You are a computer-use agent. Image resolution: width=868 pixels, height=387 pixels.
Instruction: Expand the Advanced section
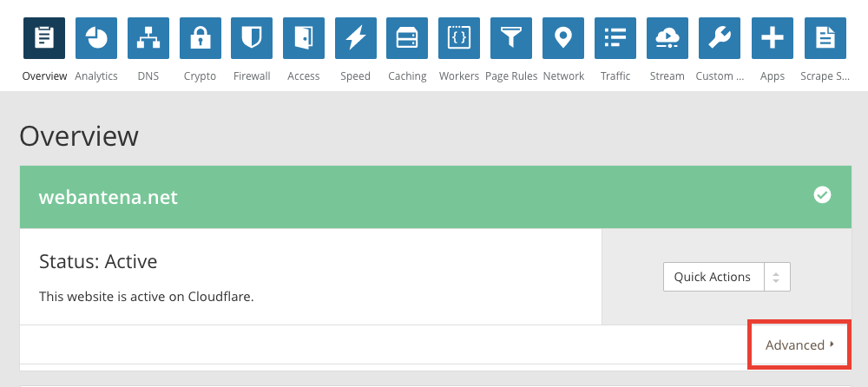point(799,345)
